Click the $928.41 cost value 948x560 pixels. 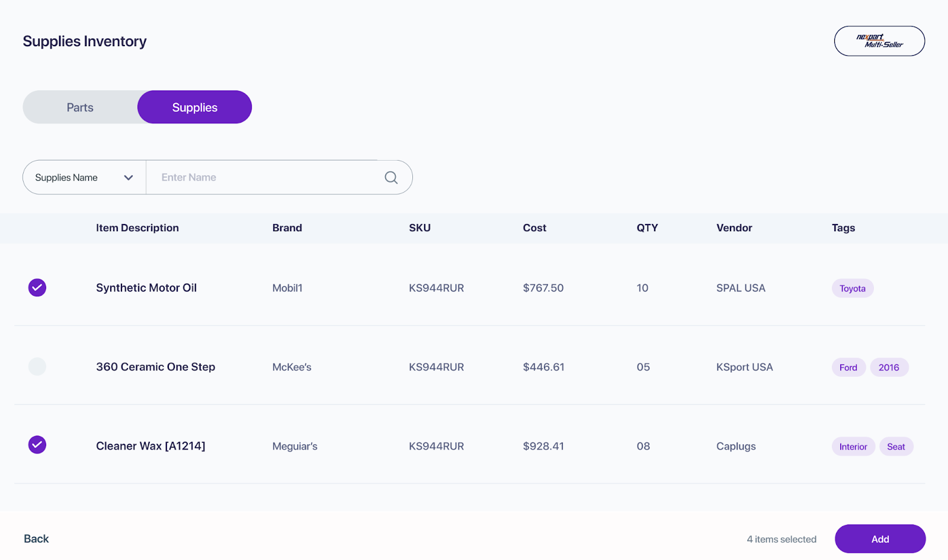pyautogui.click(x=543, y=446)
